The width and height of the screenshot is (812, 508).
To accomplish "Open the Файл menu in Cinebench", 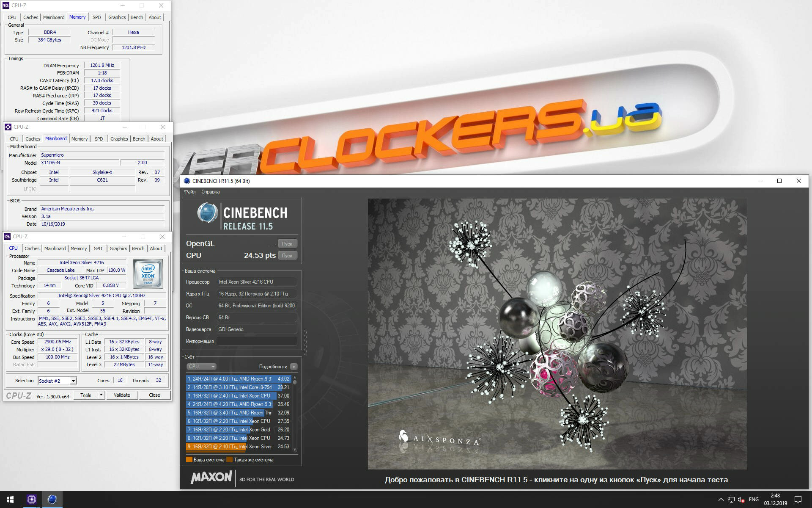I will [189, 192].
